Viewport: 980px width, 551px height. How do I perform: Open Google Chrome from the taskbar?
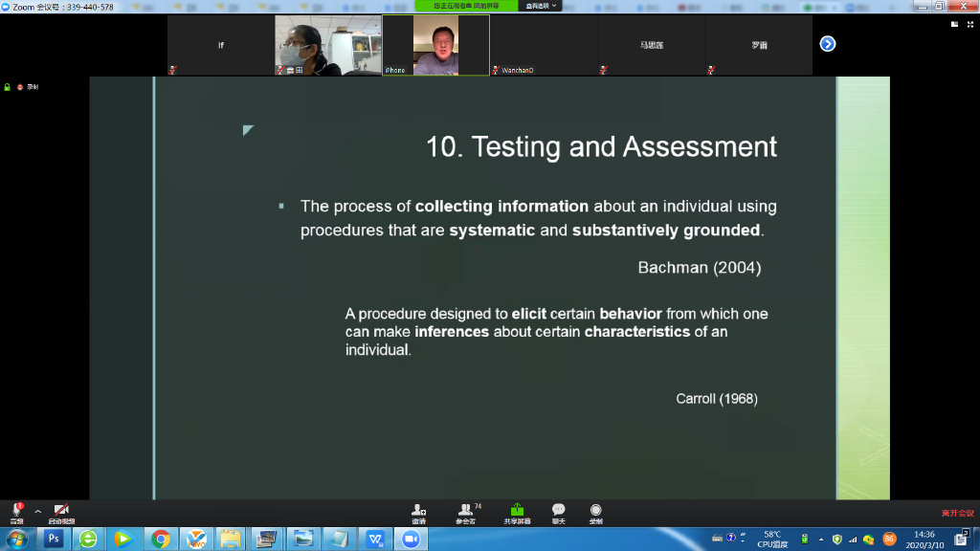[x=160, y=539]
